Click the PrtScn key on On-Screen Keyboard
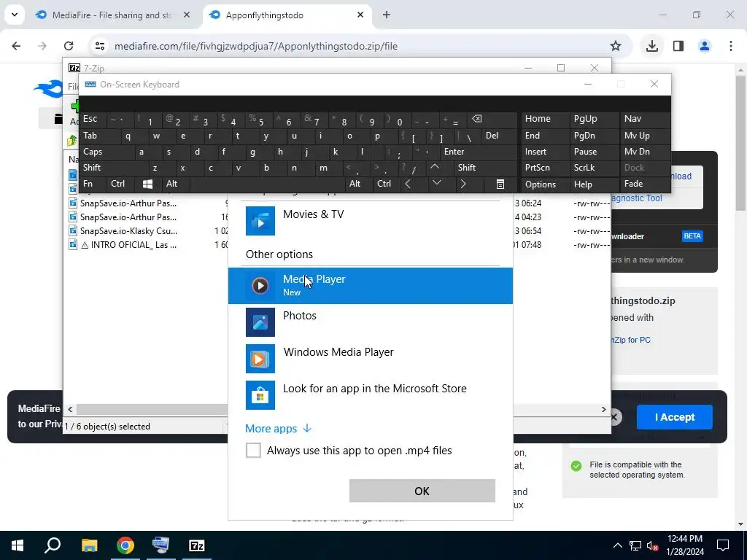This screenshot has width=747, height=560. [544, 168]
